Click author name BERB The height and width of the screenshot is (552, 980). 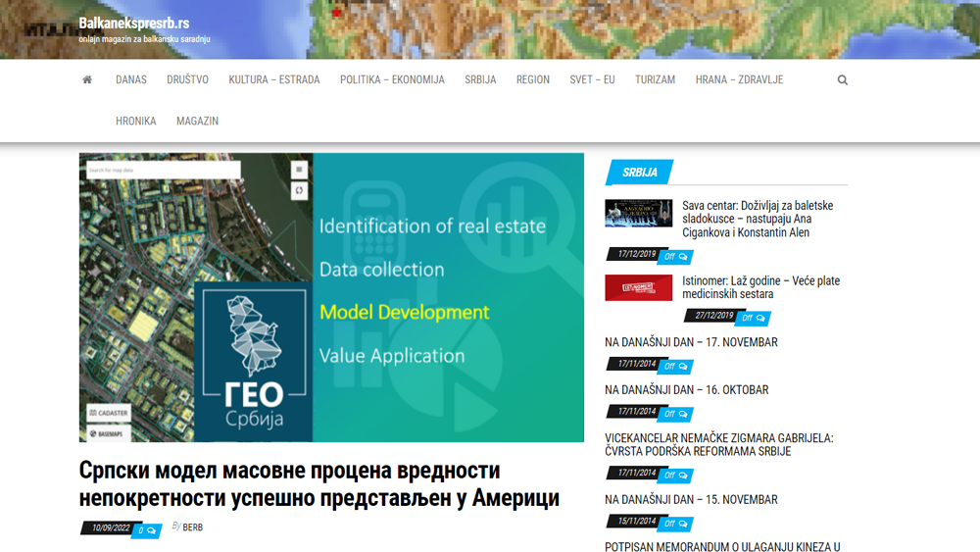(x=192, y=527)
